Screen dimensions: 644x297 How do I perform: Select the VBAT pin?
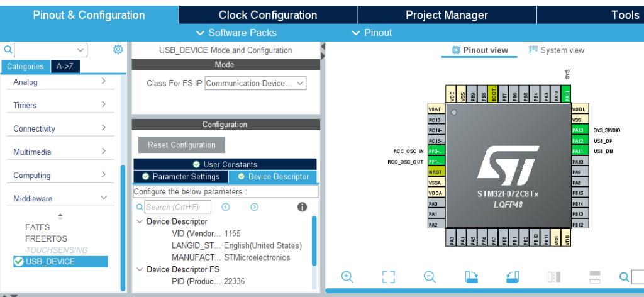coord(436,109)
